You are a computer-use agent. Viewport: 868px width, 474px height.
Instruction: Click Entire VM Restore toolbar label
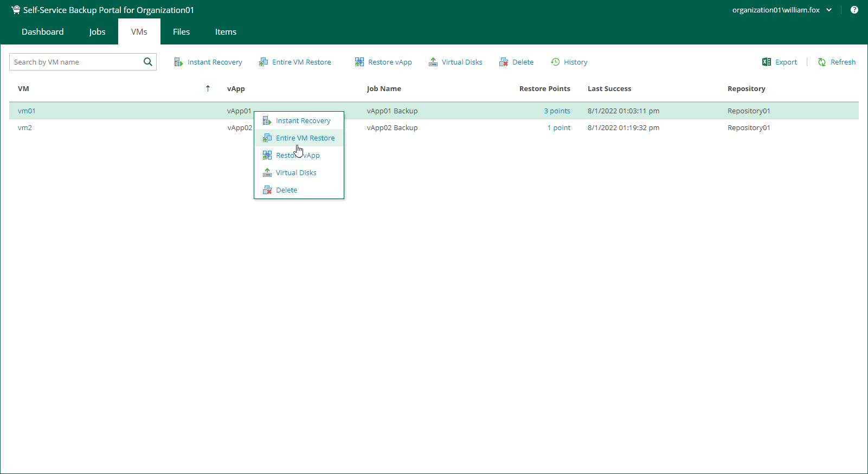pos(301,62)
